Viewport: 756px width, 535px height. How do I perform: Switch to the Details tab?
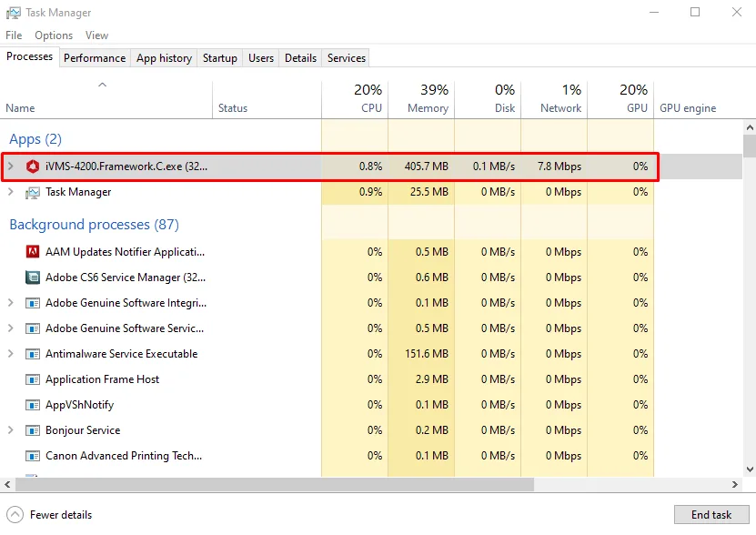click(300, 58)
